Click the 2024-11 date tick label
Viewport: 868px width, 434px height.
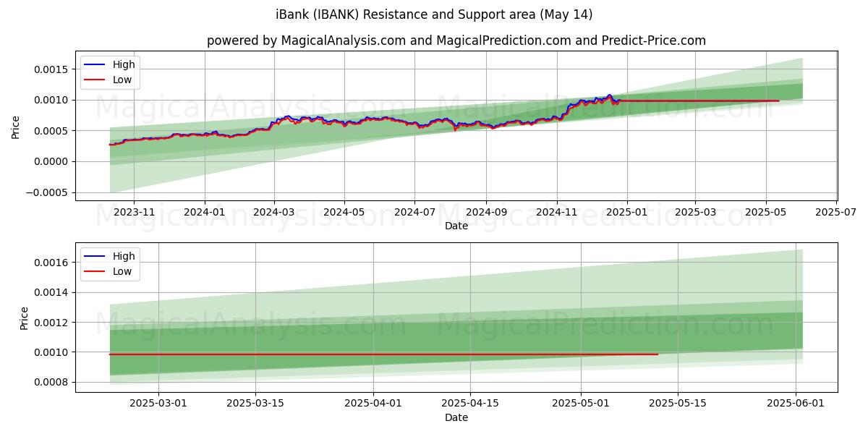coord(557,213)
